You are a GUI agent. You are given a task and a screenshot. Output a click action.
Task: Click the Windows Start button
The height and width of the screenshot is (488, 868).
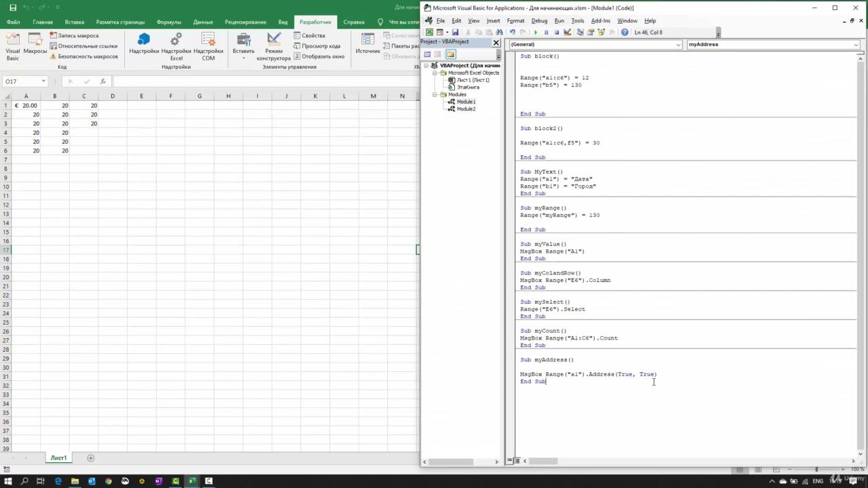[8, 481]
